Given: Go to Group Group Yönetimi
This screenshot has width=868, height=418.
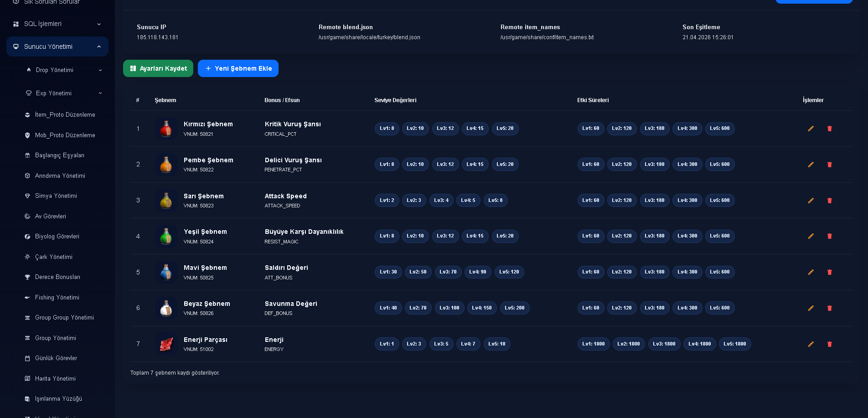Looking at the screenshot, I should [x=64, y=318].
